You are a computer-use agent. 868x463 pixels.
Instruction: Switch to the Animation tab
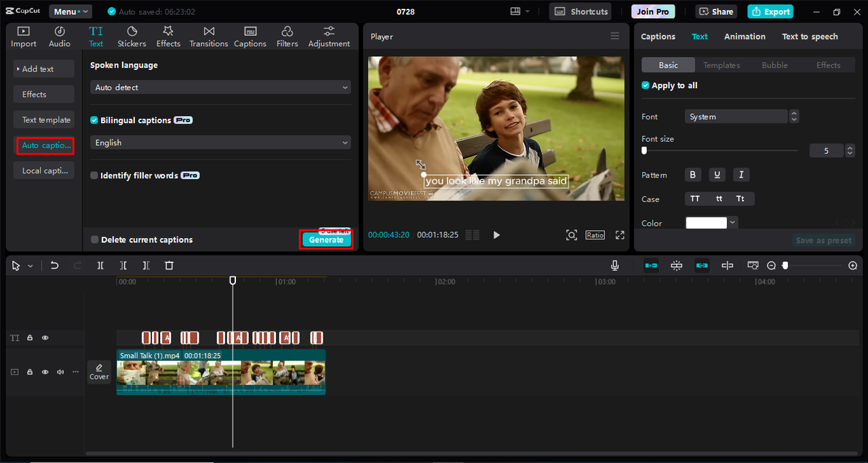click(x=745, y=37)
